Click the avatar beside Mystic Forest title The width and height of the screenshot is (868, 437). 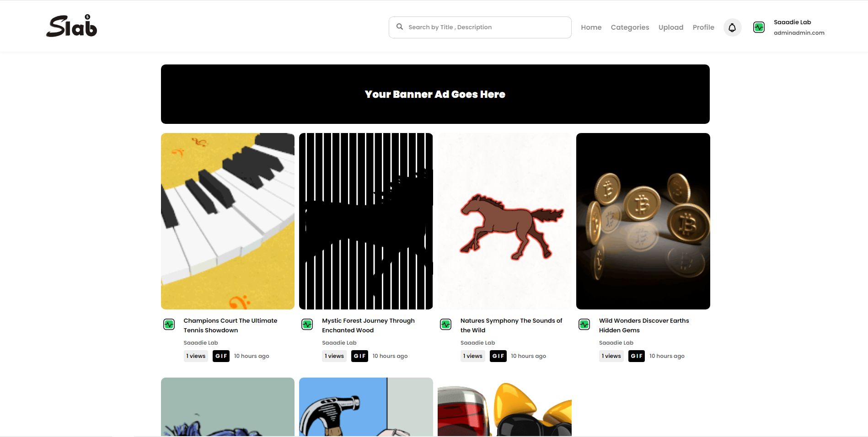[x=307, y=325]
